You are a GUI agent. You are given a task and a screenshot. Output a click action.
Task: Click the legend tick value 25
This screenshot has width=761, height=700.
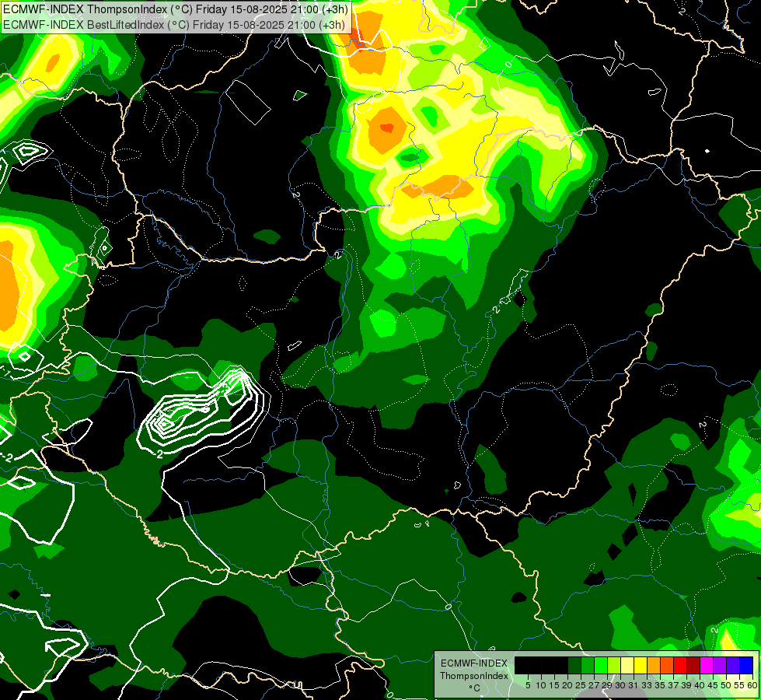pos(581,685)
